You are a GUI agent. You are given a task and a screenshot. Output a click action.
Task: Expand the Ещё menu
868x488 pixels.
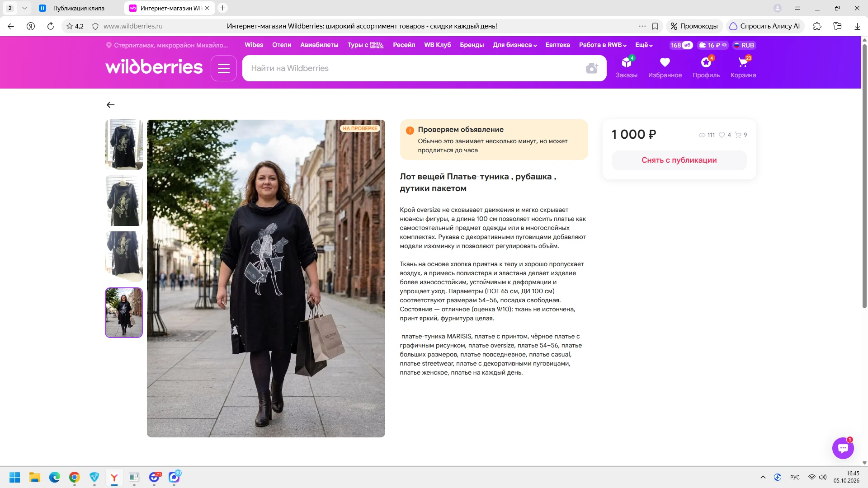[x=644, y=45]
